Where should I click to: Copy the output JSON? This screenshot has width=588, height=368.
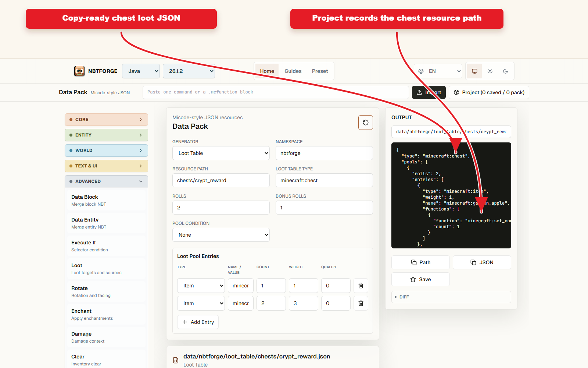tap(482, 262)
